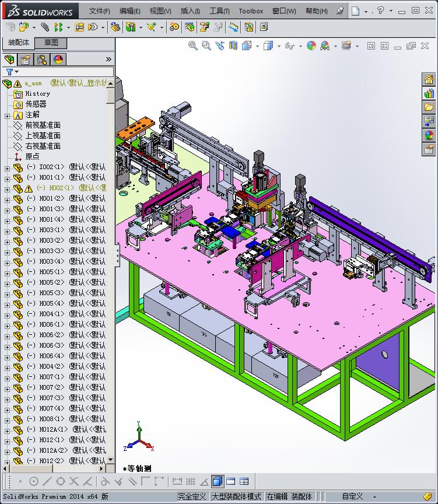This screenshot has width=438, height=504.
Task: Select the 前视基准面 plane in tree
Action: coord(43,125)
